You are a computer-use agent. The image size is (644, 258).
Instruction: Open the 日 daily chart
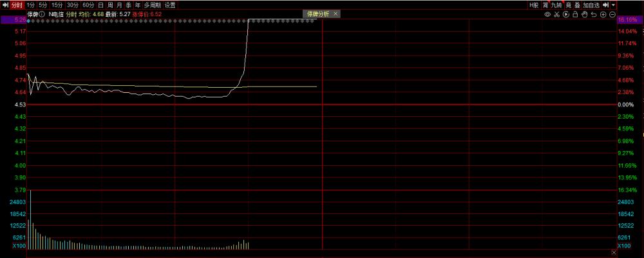click(x=100, y=5)
